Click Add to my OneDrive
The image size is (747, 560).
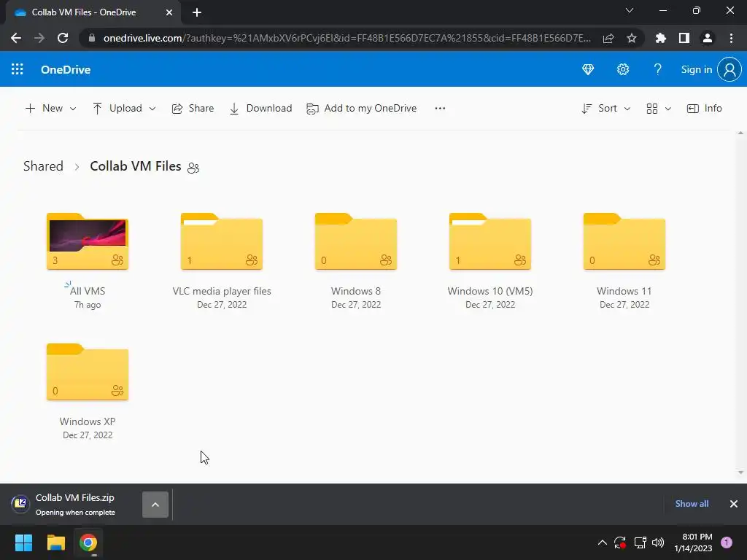pyautogui.click(x=362, y=109)
